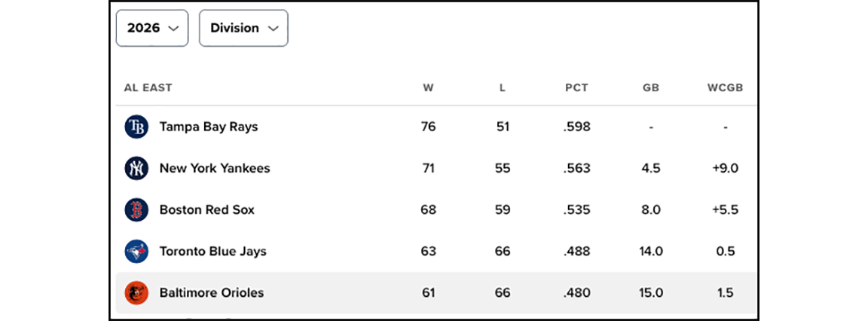
Task: Open the 2026 season year dropdown
Action: 152,28
